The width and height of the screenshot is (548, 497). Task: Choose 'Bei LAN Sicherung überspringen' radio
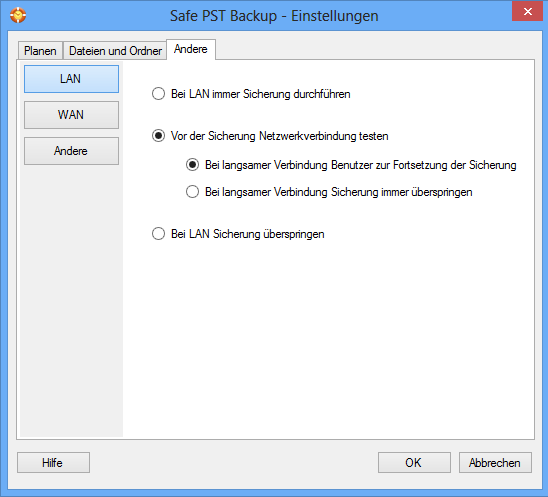click(x=158, y=233)
